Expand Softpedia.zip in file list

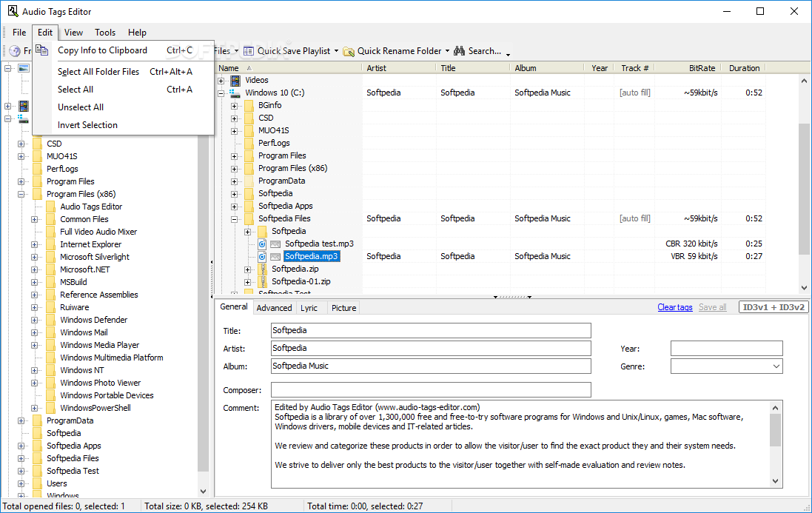247,269
